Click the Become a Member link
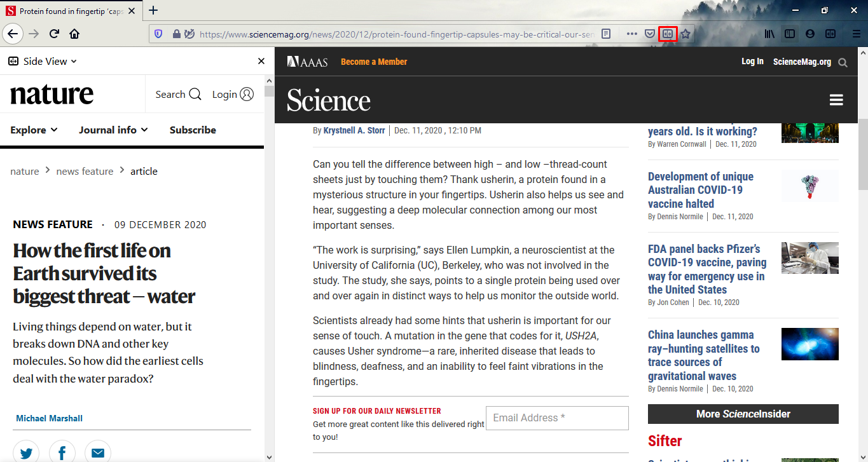This screenshot has width=868, height=462. [x=374, y=62]
